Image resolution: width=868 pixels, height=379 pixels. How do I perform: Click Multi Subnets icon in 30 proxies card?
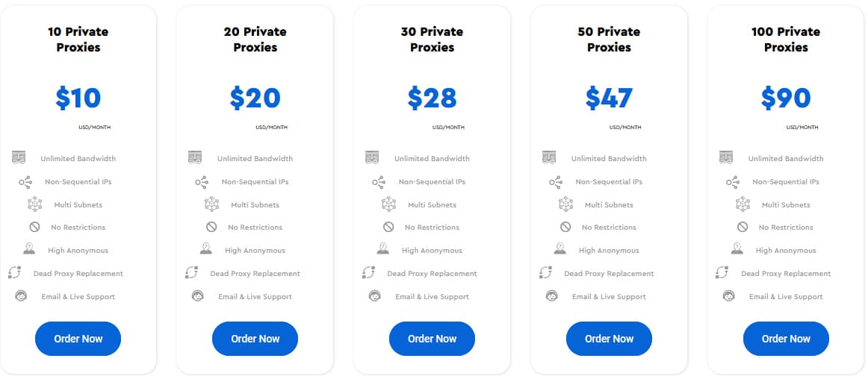(x=388, y=204)
